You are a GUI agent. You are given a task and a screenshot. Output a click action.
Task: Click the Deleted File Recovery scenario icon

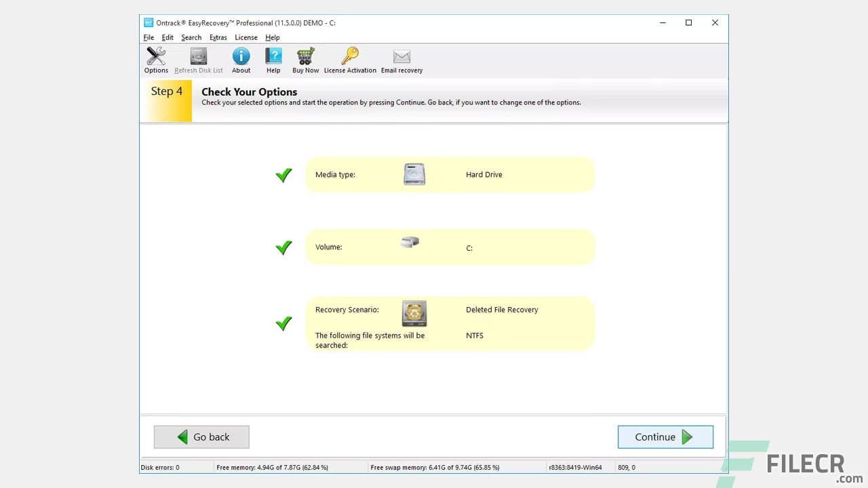point(414,312)
